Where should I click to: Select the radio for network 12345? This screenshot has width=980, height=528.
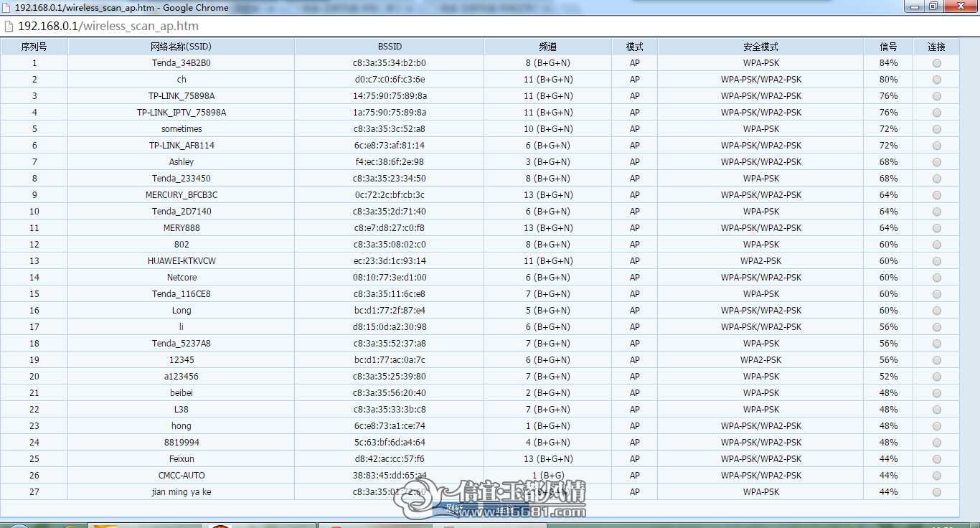[936, 360]
